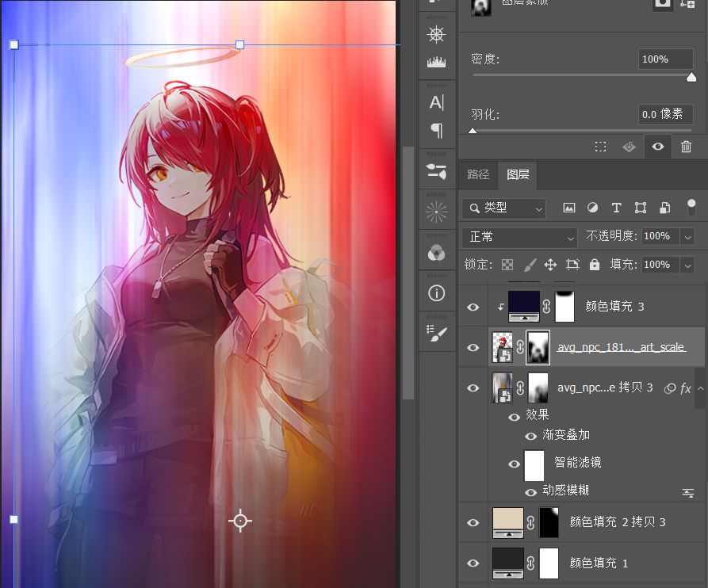Image resolution: width=708 pixels, height=588 pixels.
Task: Hide the avg_npc_181 art_scale layer
Action: [x=473, y=347]
